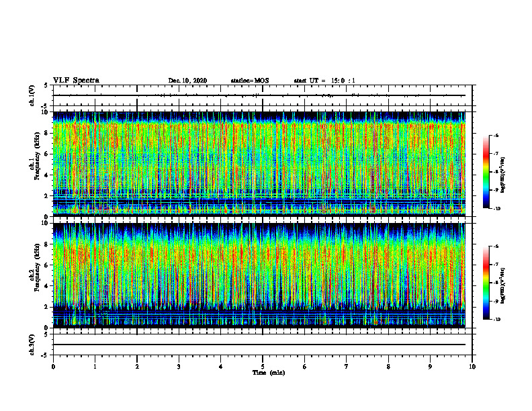Click the ch.2 spectrogram plot
This screenshot has height=411, width=532.
[259, 275]
